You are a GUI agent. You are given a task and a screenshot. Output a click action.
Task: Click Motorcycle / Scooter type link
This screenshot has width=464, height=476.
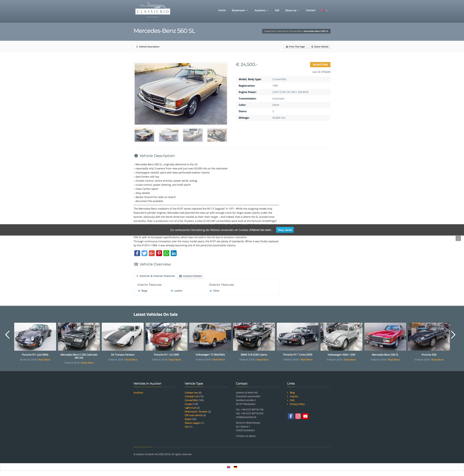coord(196,412)
